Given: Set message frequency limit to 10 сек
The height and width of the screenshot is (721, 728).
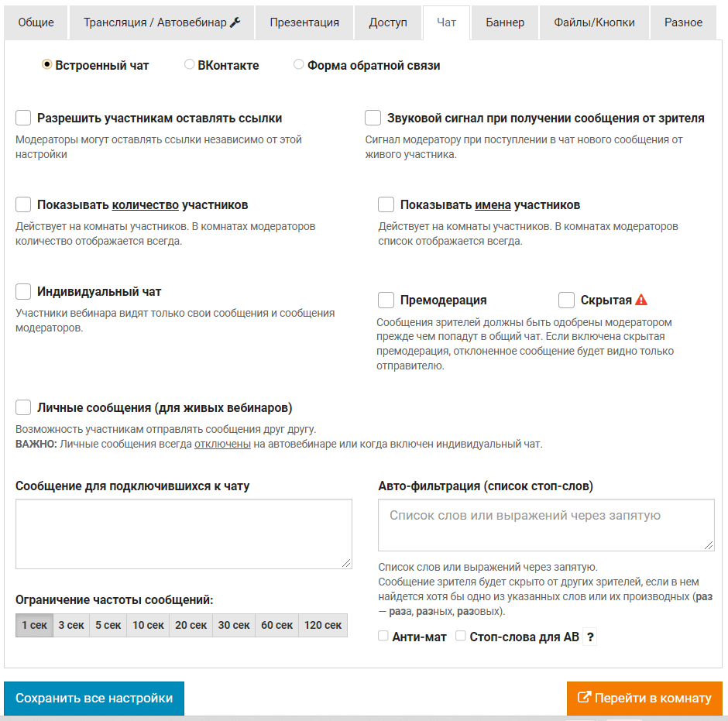Looking at the screenshot, I should click(x=148, y=625).
